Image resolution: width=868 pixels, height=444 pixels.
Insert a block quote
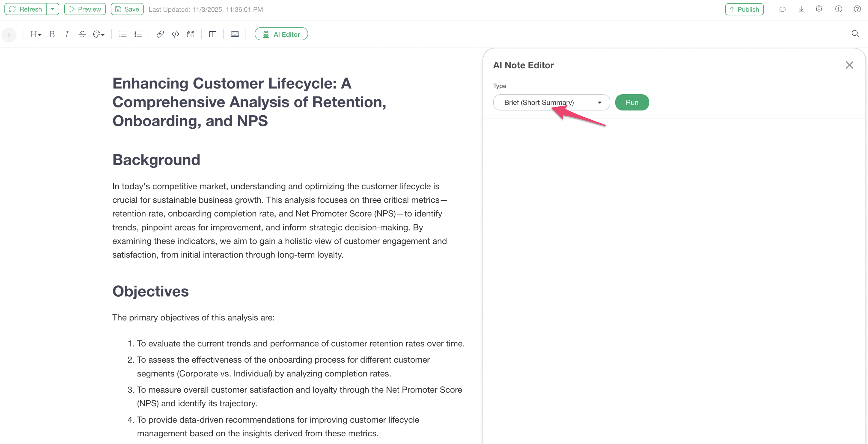click(x=191, y=34)
